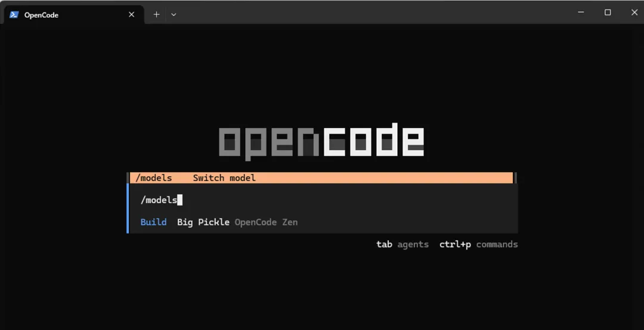Open a new terminal tab with plus
This screenshot has height=330, width=644.
pos(156,15)
